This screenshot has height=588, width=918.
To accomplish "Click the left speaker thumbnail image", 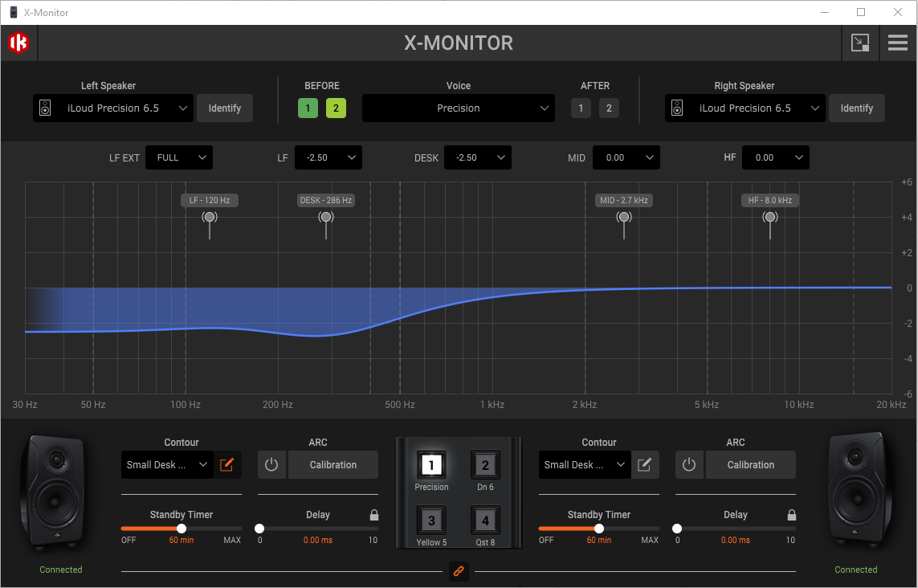I will (x=51, y=492).
